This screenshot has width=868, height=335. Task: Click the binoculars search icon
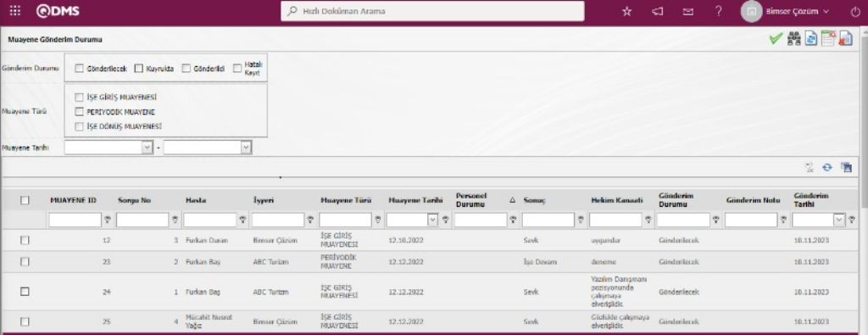coord(794,38)
